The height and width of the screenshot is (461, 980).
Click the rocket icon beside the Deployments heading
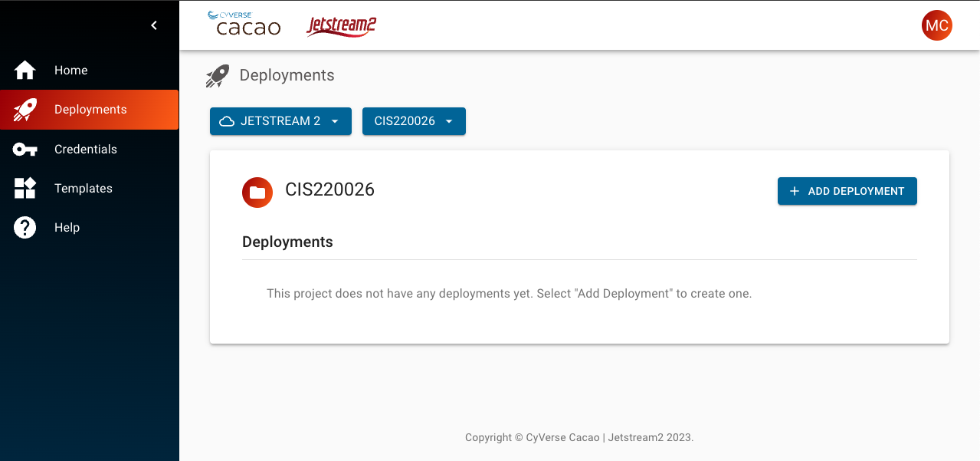(x=217, y=75)
